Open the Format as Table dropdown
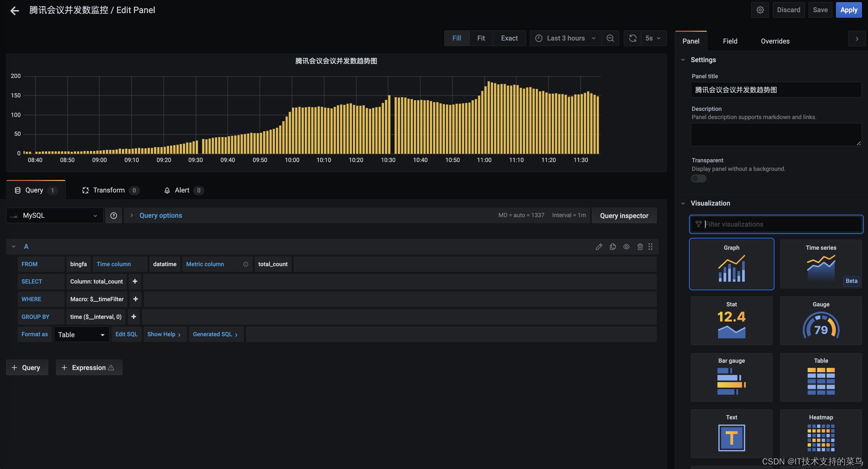Image resolution: width=868 pixels, height=469 pixels. click(x=82, y=335)
